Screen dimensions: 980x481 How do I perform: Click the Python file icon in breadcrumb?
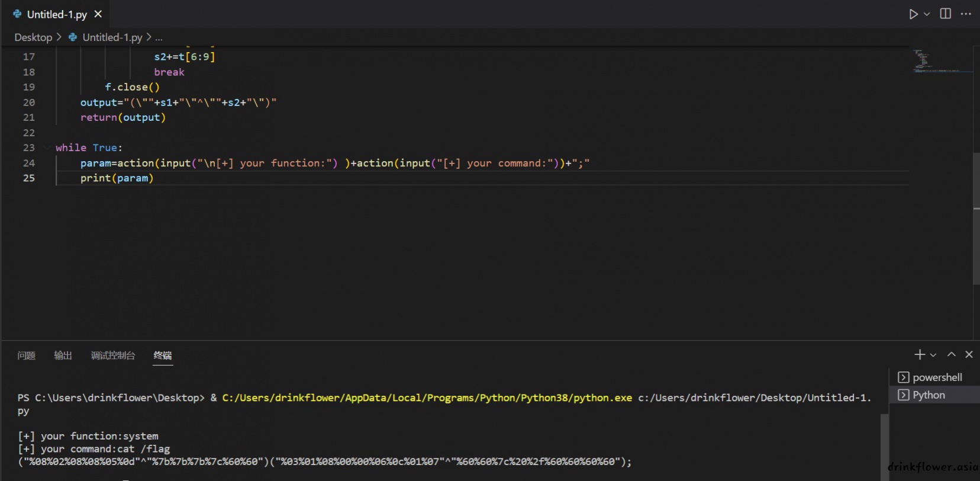click(73, 37)
